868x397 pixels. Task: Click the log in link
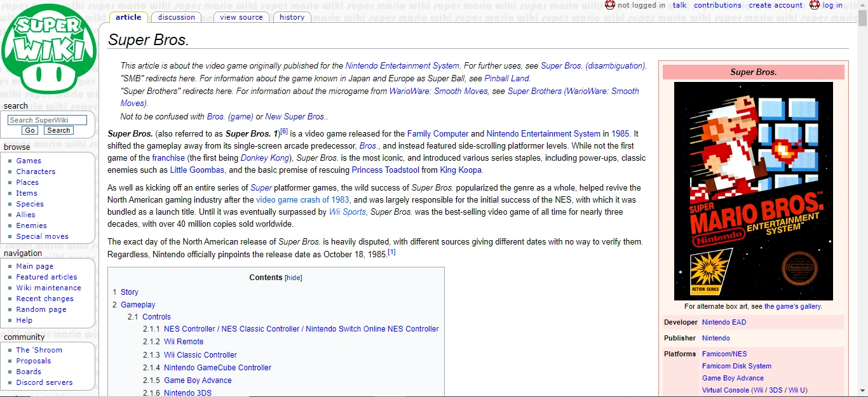(x=832, y=5)
